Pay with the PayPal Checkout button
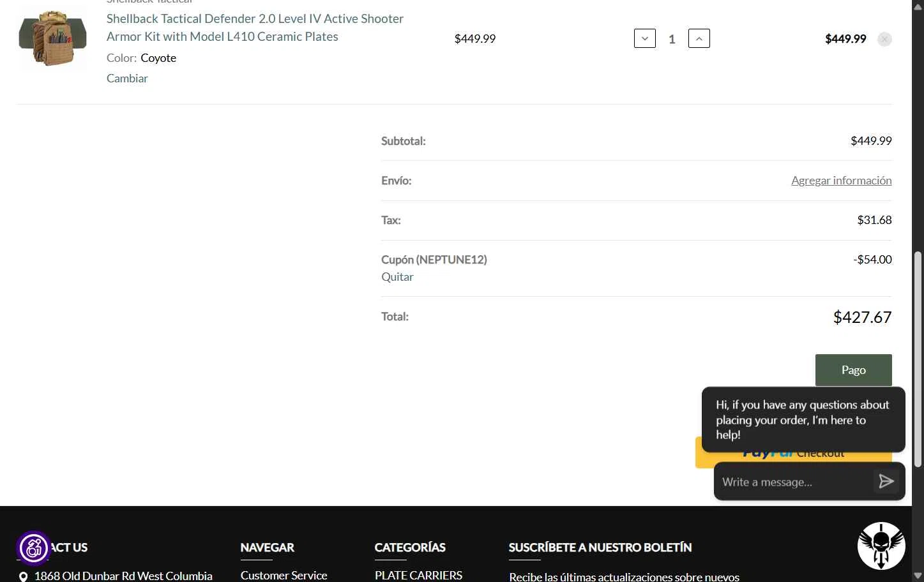The height and width of the screenshot is (582, 924). 793,454
